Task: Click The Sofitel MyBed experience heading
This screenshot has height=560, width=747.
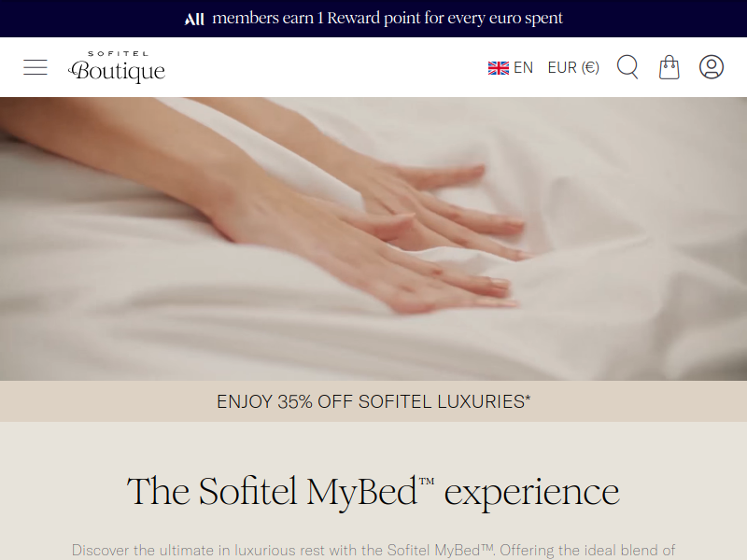Action: click(x=373, y=492)
